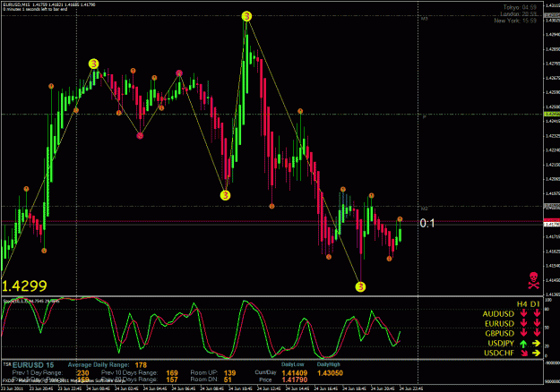This screenshot has height=392, width=560.
Task: Click the D1 column header
Action: 535,304
